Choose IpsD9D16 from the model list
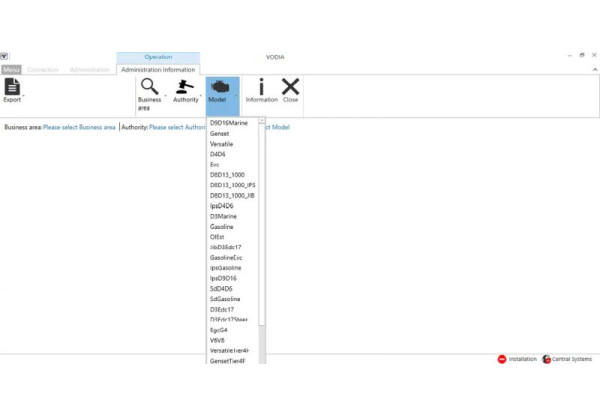The width and height of the screenshot is (600, 416). coord(224,278)
